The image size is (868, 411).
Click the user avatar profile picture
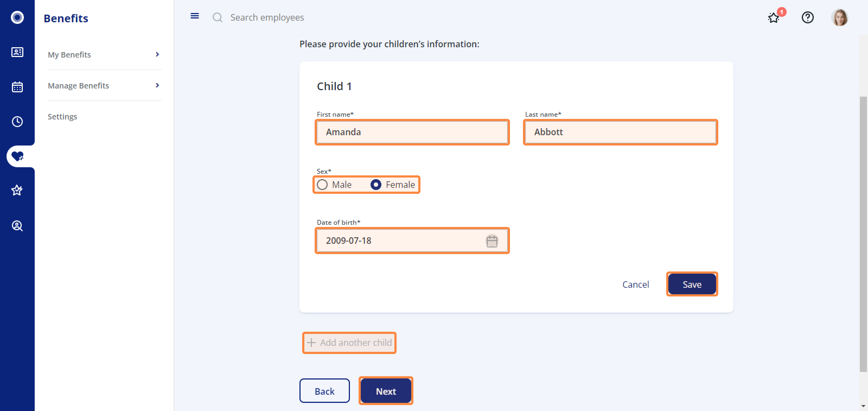(x=839, y=17)
